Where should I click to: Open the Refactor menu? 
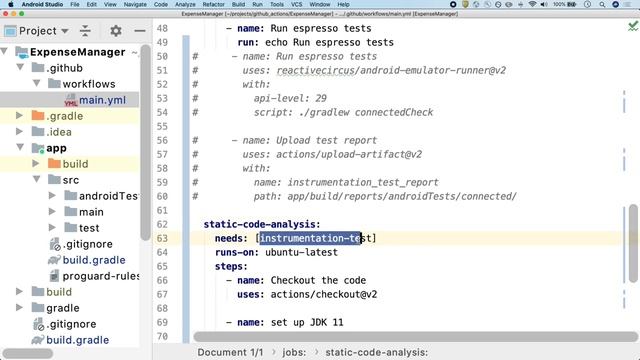point(213,4)
